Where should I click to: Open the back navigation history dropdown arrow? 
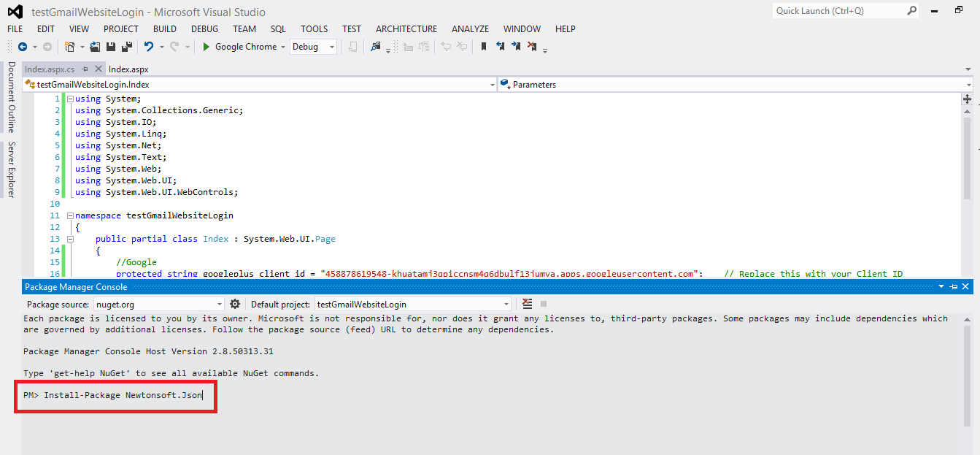pyautogui.click(x=35, y=47)
